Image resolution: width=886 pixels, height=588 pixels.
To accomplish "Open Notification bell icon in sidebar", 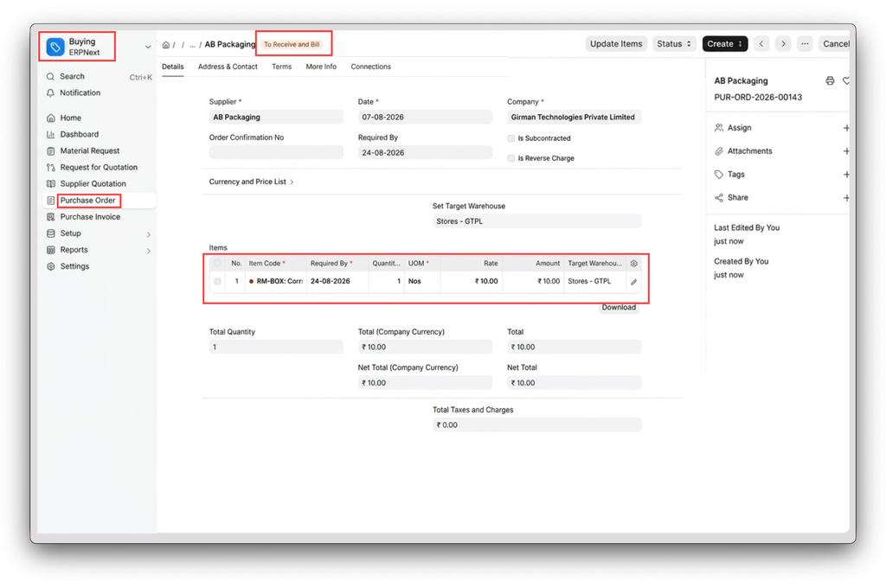I will 51,93.
